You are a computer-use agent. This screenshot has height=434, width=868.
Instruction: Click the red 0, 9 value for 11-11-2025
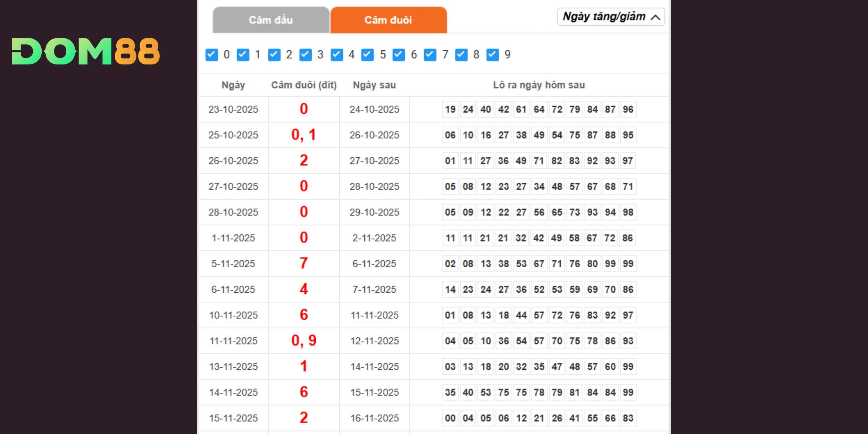[x=304, y=341]
